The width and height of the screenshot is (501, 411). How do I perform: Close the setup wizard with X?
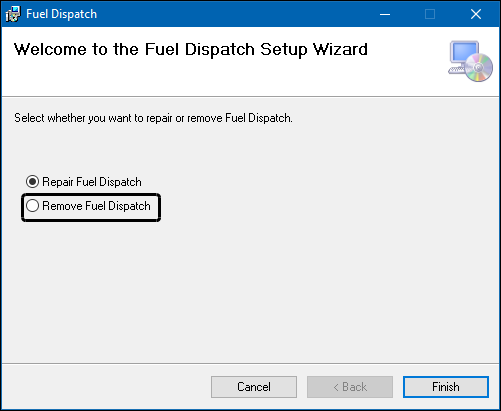pos(476,14)
